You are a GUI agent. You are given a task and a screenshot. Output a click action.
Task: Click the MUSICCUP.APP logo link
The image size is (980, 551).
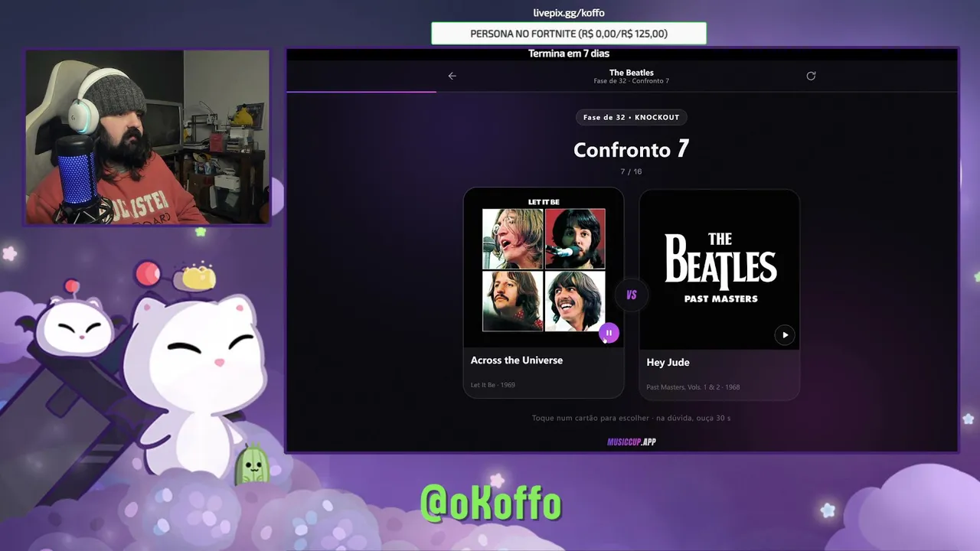point(632,442)
